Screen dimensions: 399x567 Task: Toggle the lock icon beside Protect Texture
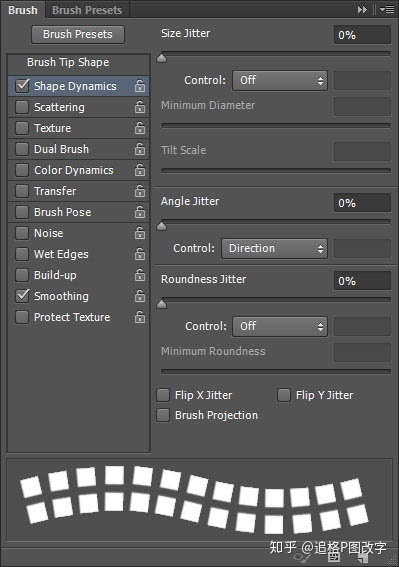coord(140,317)
